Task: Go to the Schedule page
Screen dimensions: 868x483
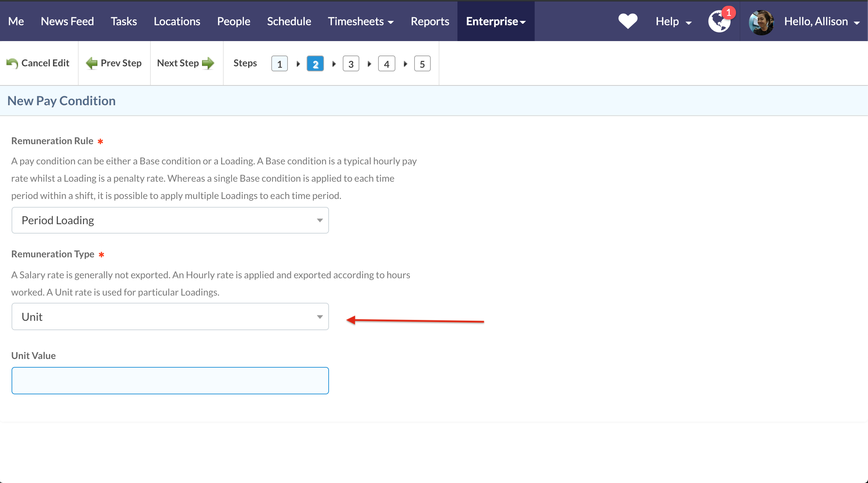Action: coord(289,21)
